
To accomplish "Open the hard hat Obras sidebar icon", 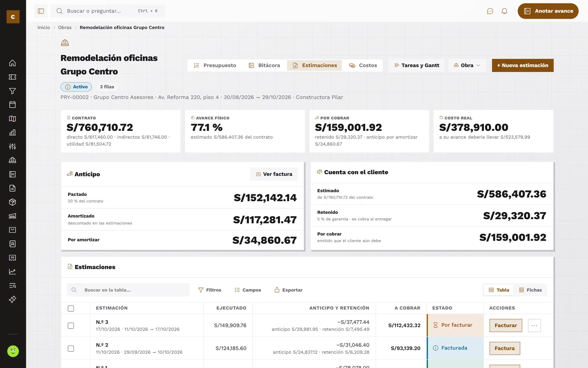I will tap(12, 160).
